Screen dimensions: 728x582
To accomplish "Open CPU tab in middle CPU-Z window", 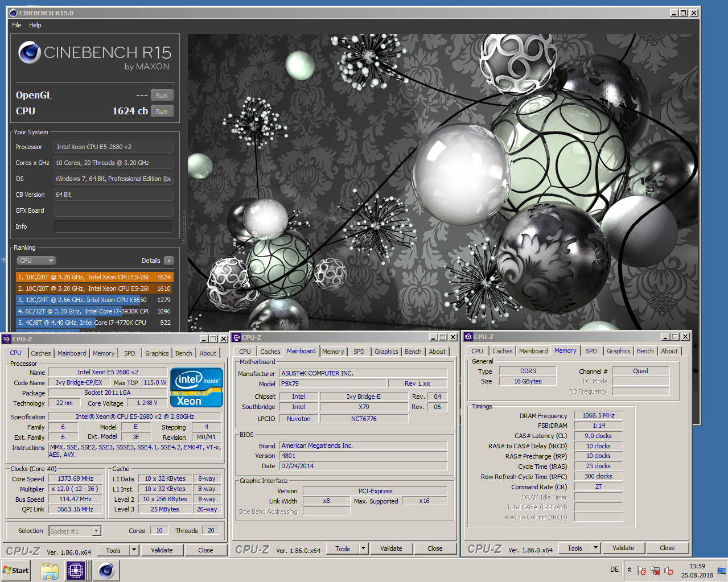I will [x=245, y=352].
